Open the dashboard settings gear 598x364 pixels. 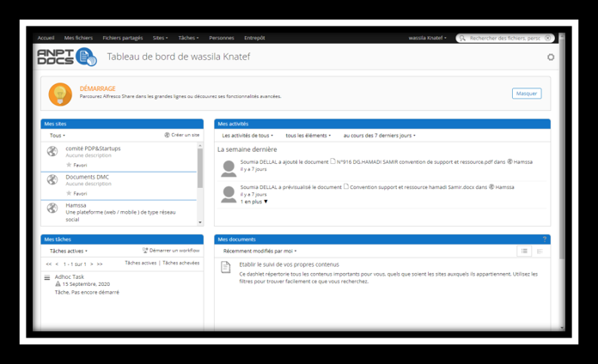click(551, 58)
